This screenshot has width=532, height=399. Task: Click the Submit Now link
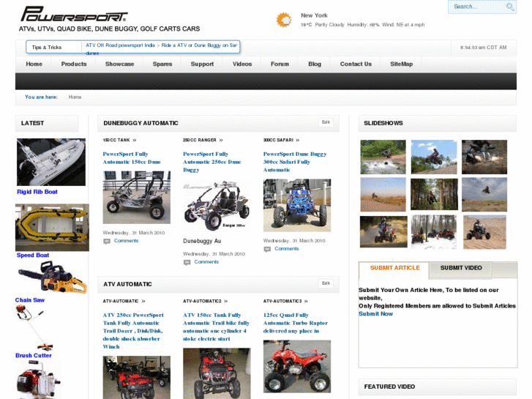coord(375,314)
